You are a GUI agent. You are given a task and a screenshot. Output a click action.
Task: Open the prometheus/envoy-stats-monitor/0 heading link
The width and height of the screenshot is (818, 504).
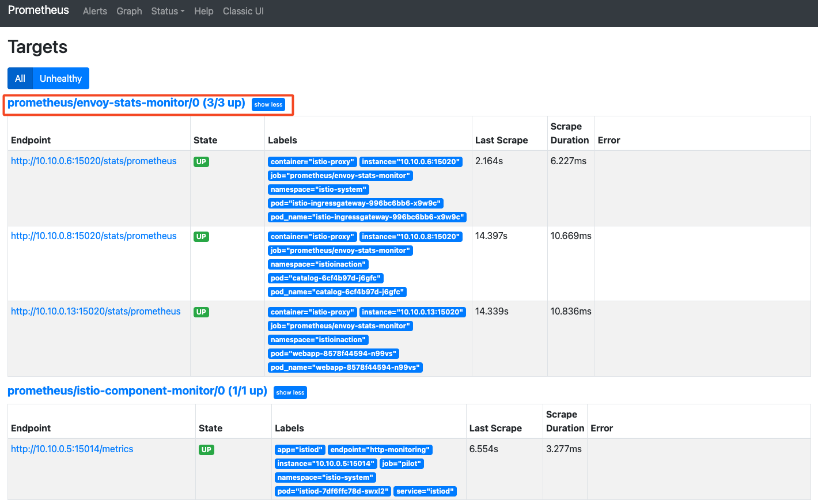[126, 103]
